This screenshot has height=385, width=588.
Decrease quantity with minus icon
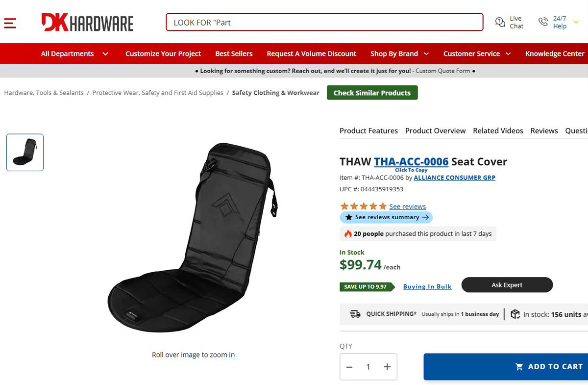(349, 367)
